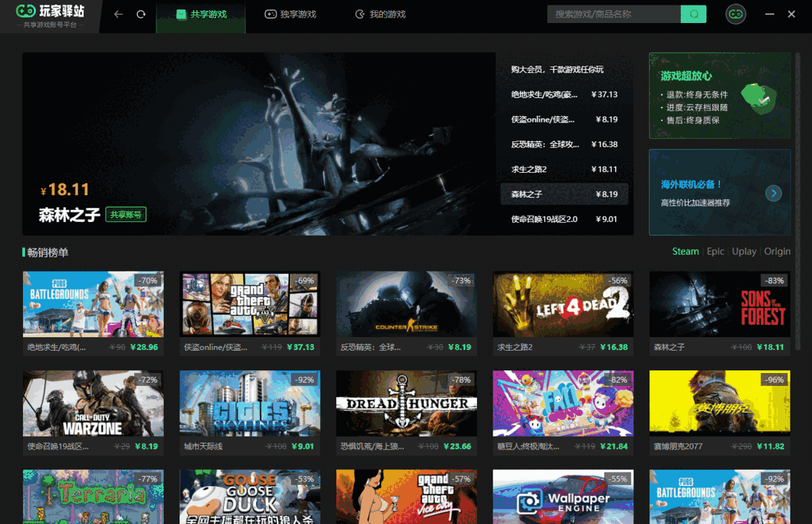This screenshot has height=524, width=812.
Task: Select 使命召唤19战区2.0 ¥9.01 banner row
Action: coord(564,219)
